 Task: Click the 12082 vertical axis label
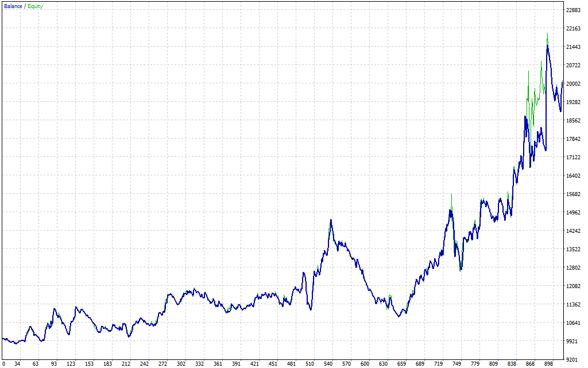pos(574,286)
